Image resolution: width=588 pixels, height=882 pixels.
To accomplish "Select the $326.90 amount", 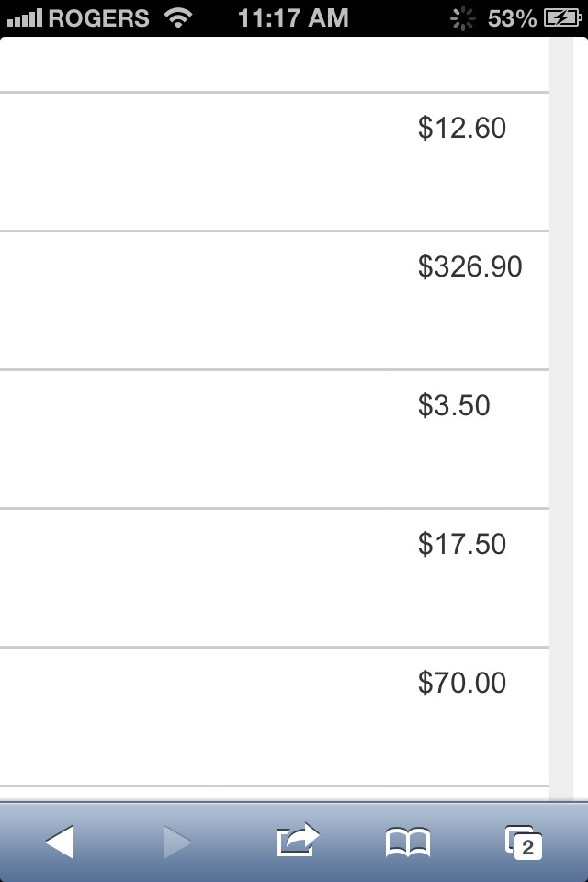I will (469, 266).
